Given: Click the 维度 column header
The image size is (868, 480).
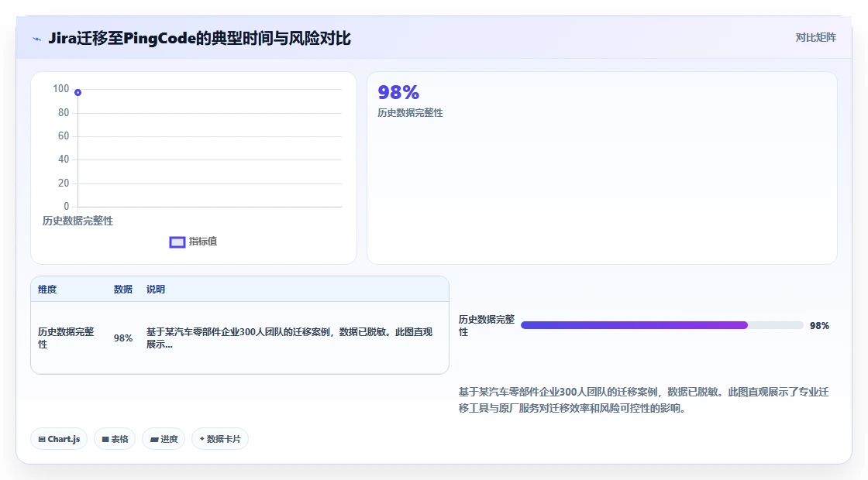Looking at the screenshot, I should pos(47,290).
